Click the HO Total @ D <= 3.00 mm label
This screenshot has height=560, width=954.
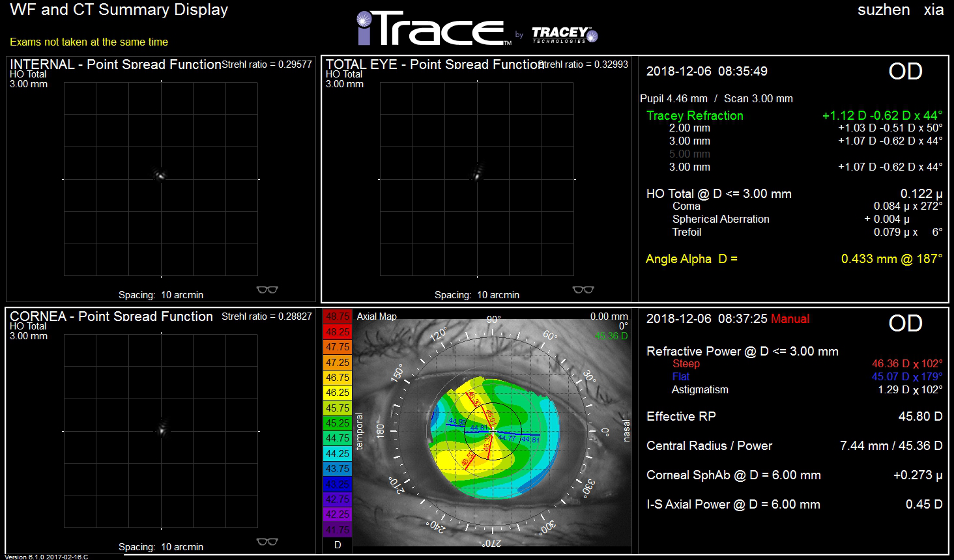click(x=719, y=193)
